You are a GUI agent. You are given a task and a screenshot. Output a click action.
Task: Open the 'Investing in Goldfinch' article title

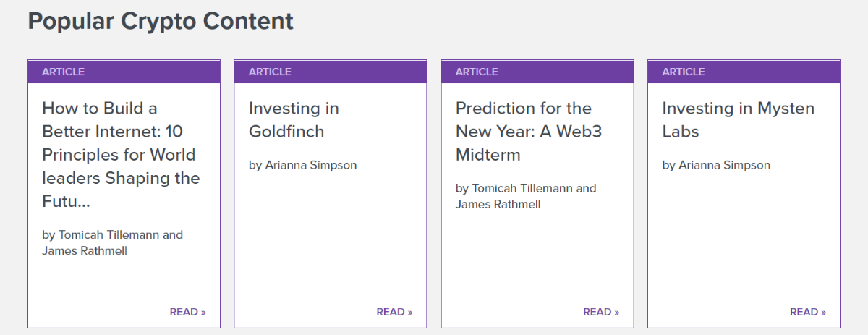(293, 119)
